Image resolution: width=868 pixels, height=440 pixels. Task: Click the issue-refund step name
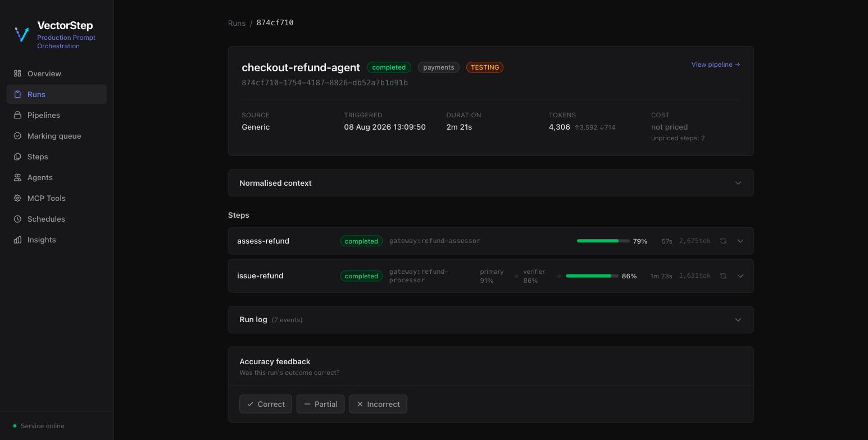pyautogui.click(x=260, y=276)
